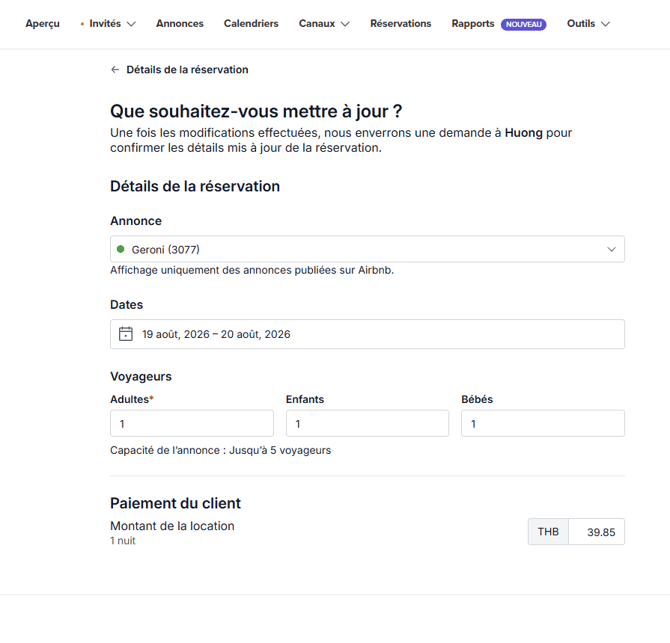Expand the Invités menu chevron
Viewport: 670px width, 643px height.
point(131,24)
